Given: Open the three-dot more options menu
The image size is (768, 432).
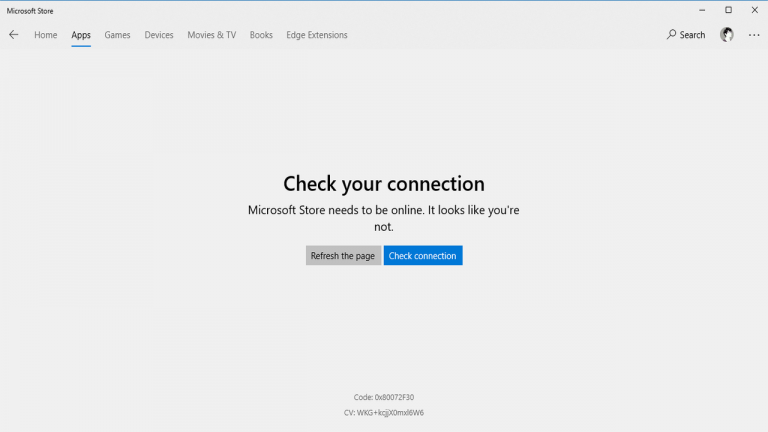Looking at the screenshot, I should [754, 35].
